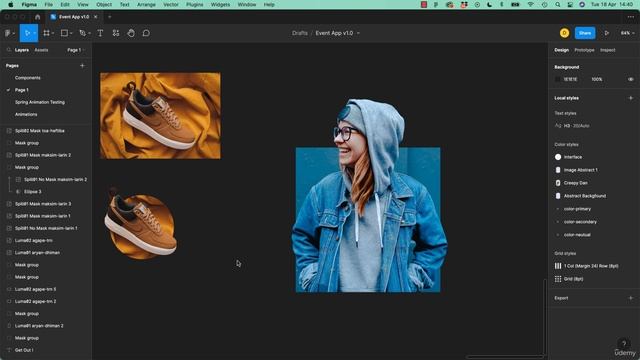
Task: Switch to the Prototype tab
Action: (x=584, y=50)
